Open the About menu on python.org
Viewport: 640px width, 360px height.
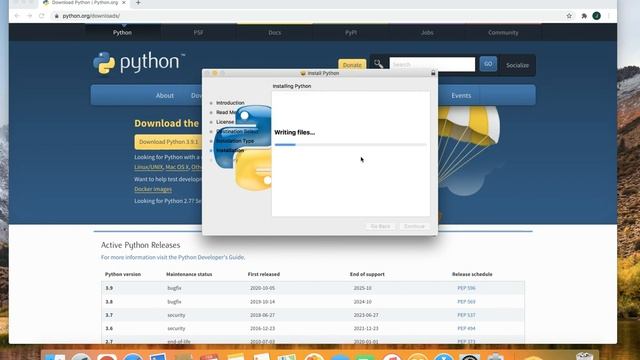pos(164,96)
